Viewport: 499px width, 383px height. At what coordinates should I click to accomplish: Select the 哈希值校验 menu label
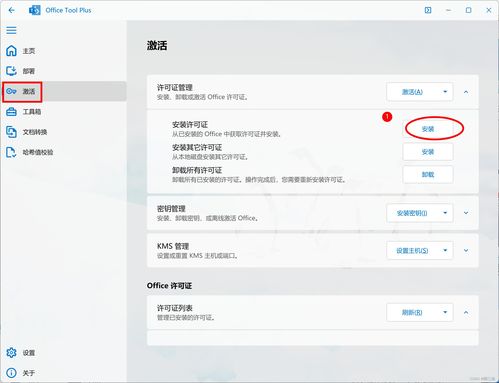coord(38,152)
